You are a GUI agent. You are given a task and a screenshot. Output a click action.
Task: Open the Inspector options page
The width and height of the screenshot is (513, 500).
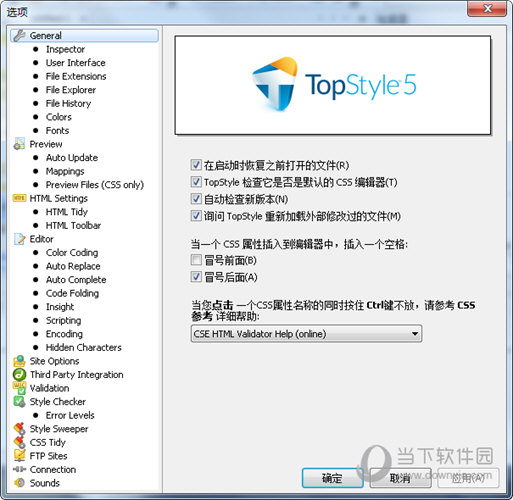(x=65, y=49)
